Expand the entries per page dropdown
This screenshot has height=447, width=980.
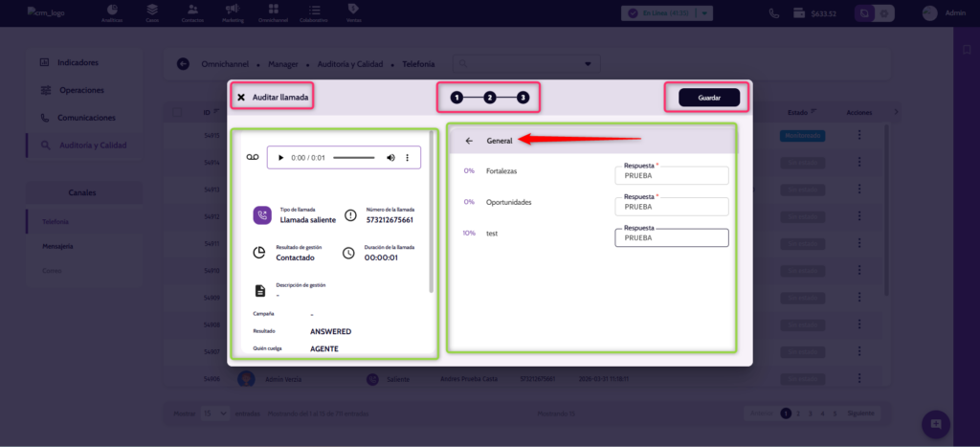[x=215, y=413]
